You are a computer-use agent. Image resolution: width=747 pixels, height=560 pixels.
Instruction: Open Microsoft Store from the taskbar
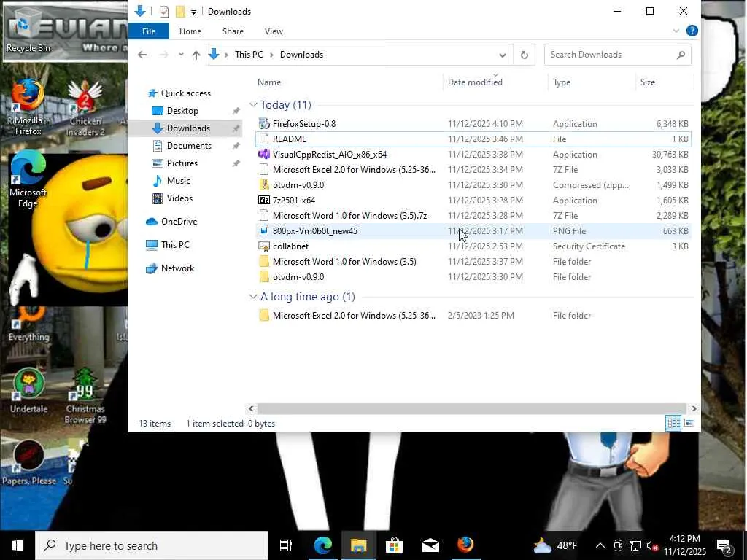click(x=394, y=545)
